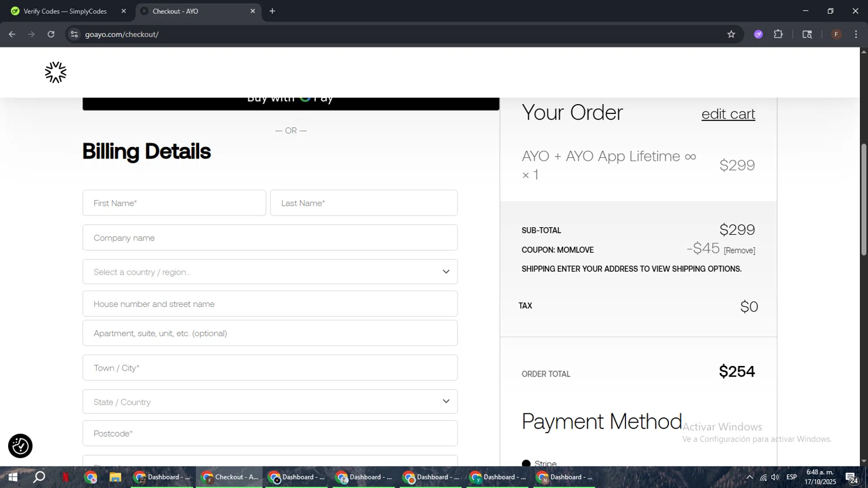Open the accessibility widget icon
The height and width of the screenshot is (488, 868).
[20, 446]
